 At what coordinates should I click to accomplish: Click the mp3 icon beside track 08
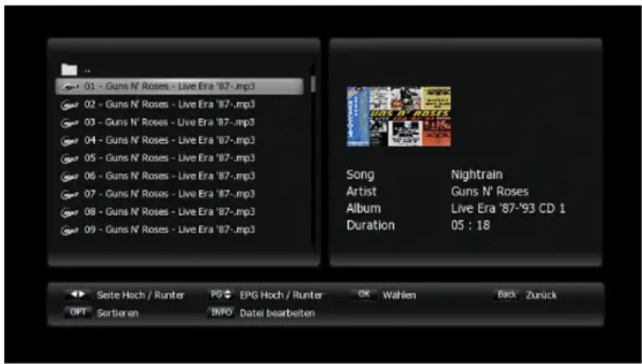click(x=69, y=213)
